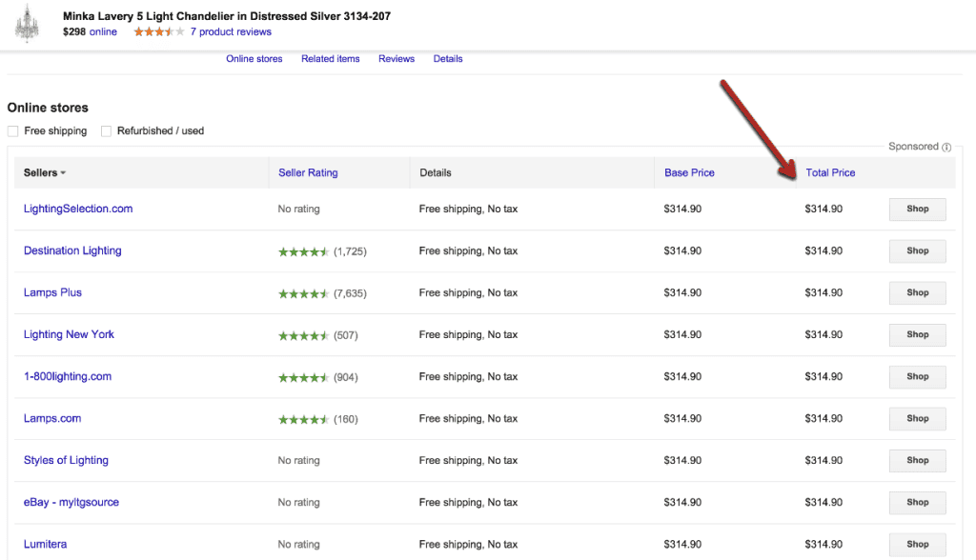Check the Refurbished / used filter
Viewport: 976px width, 560px height.
(107, 131)
